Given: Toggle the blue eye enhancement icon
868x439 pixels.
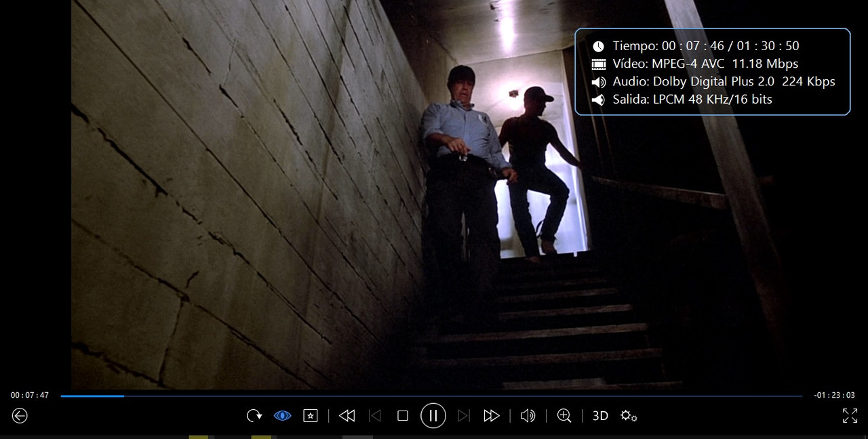Looking at the screenshot, I should 282,415.
